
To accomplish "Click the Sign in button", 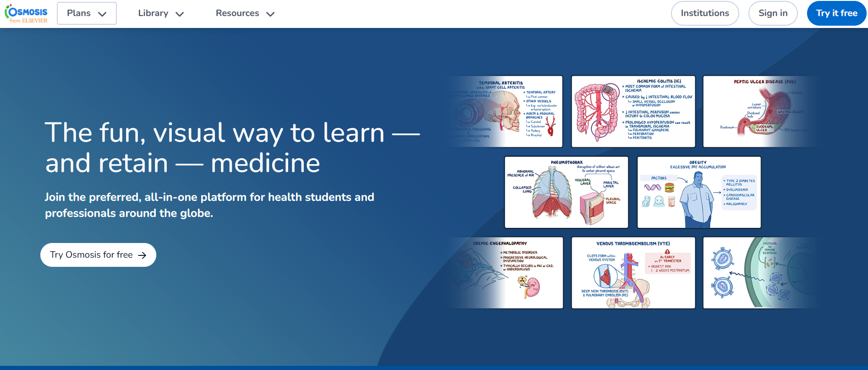I will (773, 13).
